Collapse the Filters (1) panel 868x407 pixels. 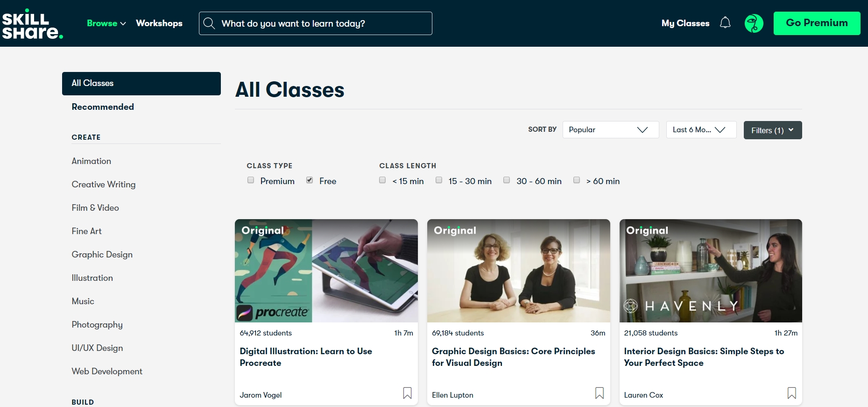pyautogui.click(x=773, y=130)
